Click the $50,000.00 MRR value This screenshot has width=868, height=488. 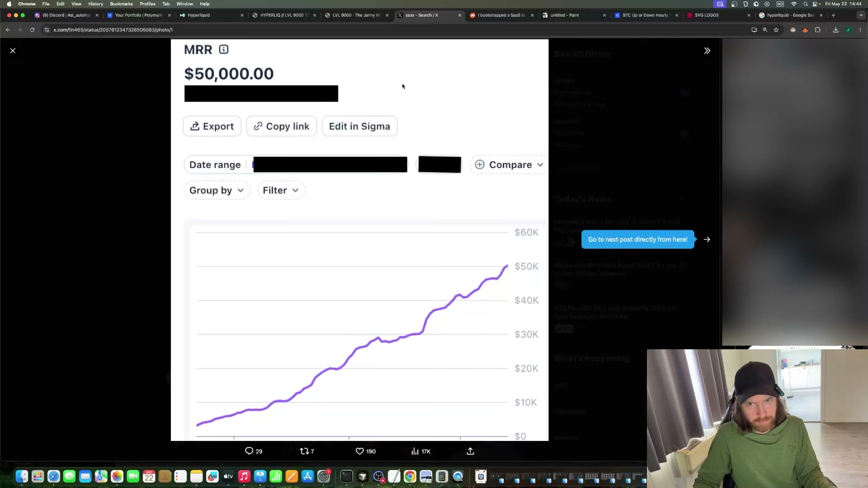click(x=229, y=74)
